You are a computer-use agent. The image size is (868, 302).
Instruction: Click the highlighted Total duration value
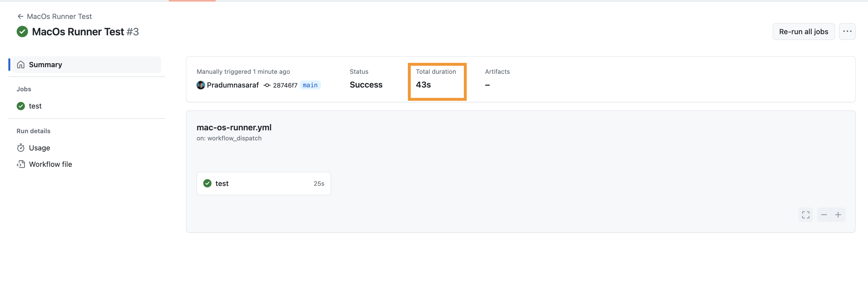pos(423,85)
